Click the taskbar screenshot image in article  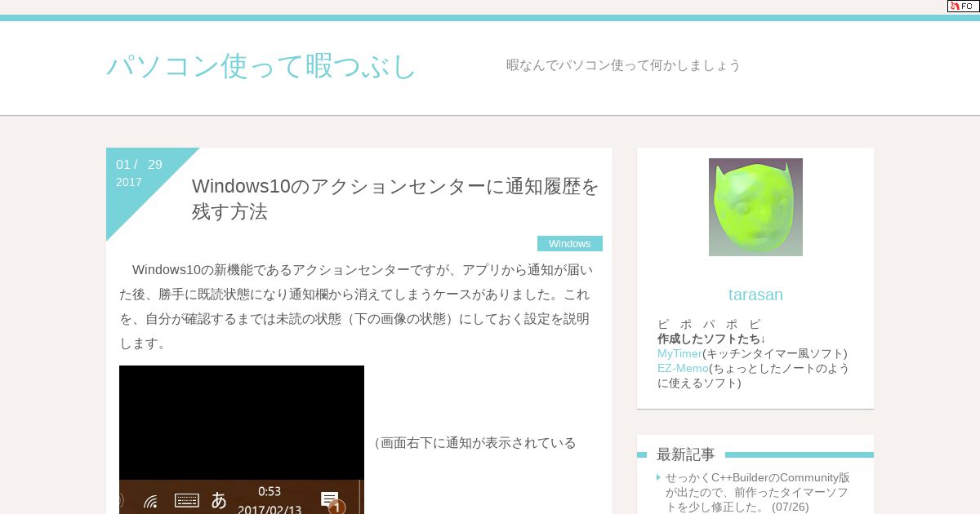tap(242, 440)
